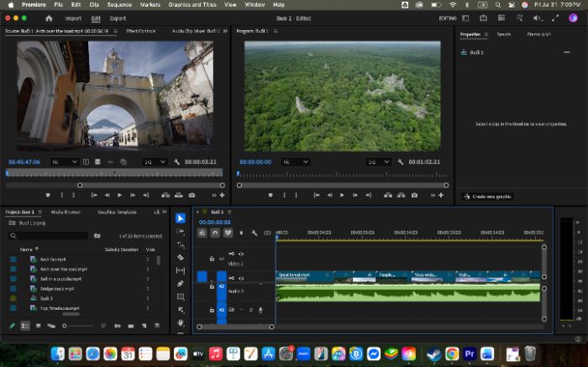Select the Rectangle tool
The height and width of the screenshot is (367, 588).
click(181, 297)
